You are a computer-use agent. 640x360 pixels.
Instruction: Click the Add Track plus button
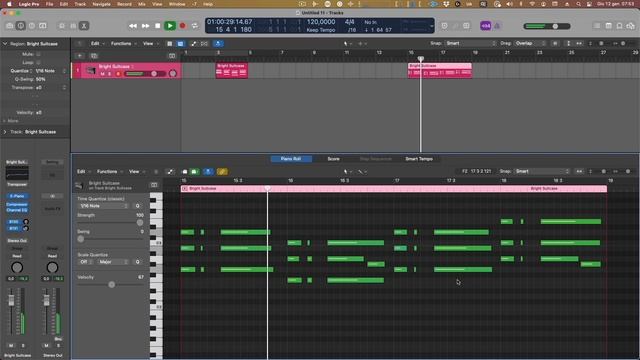[80, 56]
